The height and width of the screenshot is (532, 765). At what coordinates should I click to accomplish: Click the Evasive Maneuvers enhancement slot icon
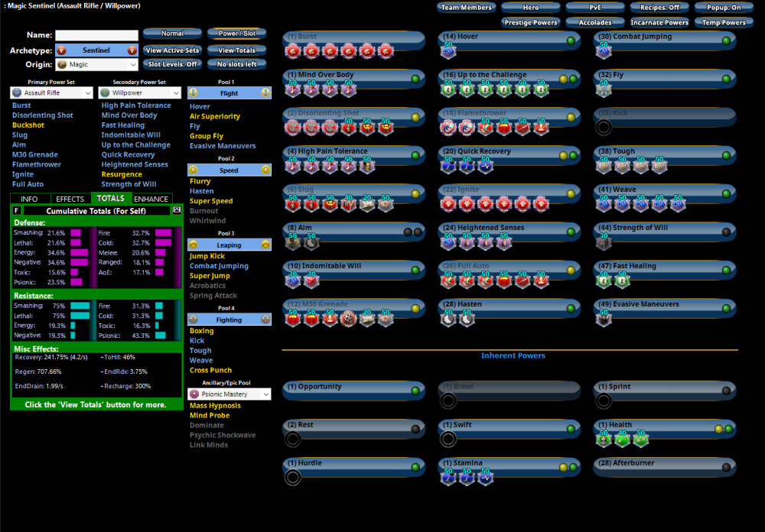pyautogui.click(x=604, y=320)
